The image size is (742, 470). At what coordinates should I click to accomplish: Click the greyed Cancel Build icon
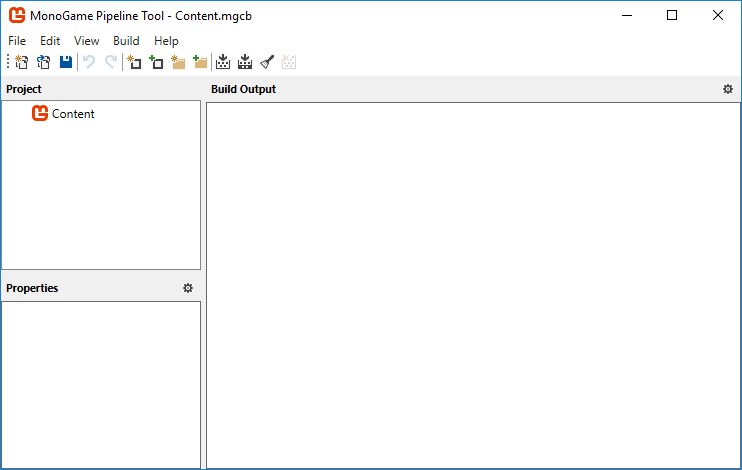click(289, 62)
